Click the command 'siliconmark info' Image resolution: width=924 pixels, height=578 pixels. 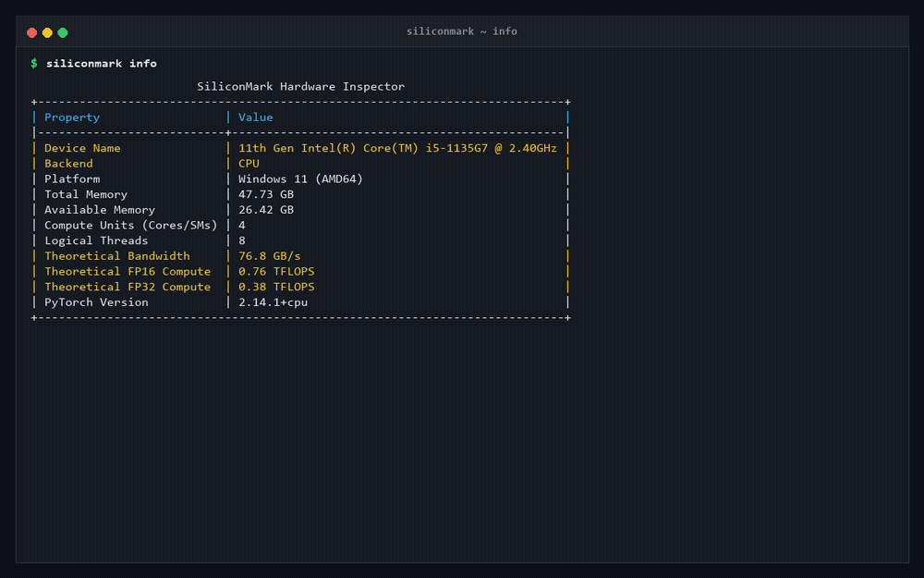pyautogui.click(x=102, y=63)
